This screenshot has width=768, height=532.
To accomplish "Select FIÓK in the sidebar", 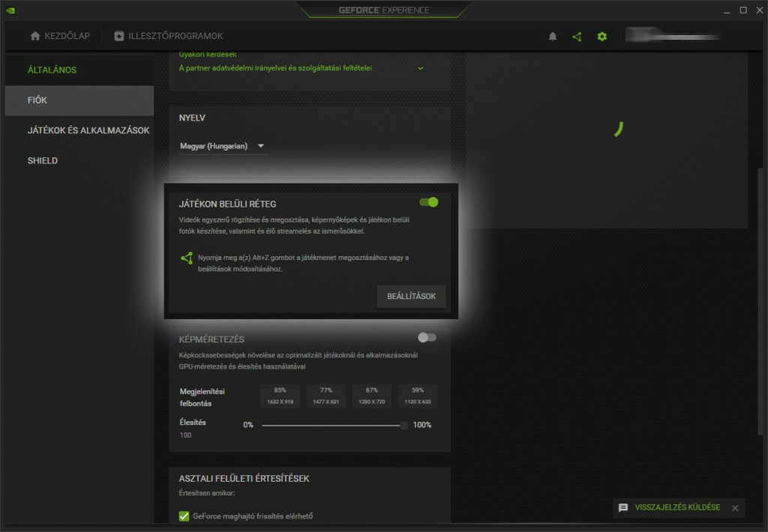I will [79, 100].
